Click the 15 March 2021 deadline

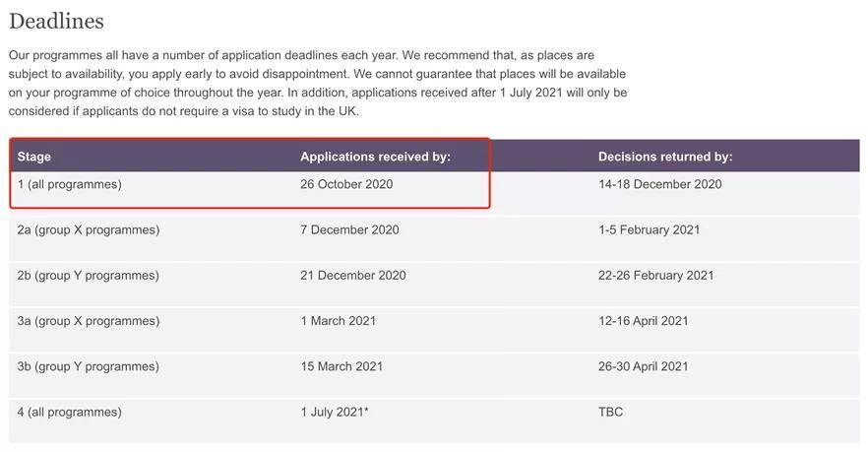tap(341, 366)
